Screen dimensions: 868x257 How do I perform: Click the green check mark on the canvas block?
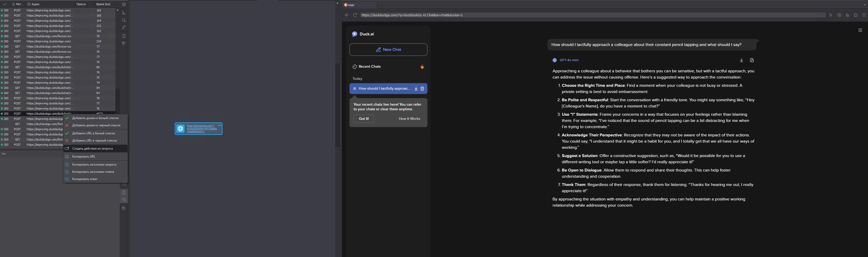point(220,125)
